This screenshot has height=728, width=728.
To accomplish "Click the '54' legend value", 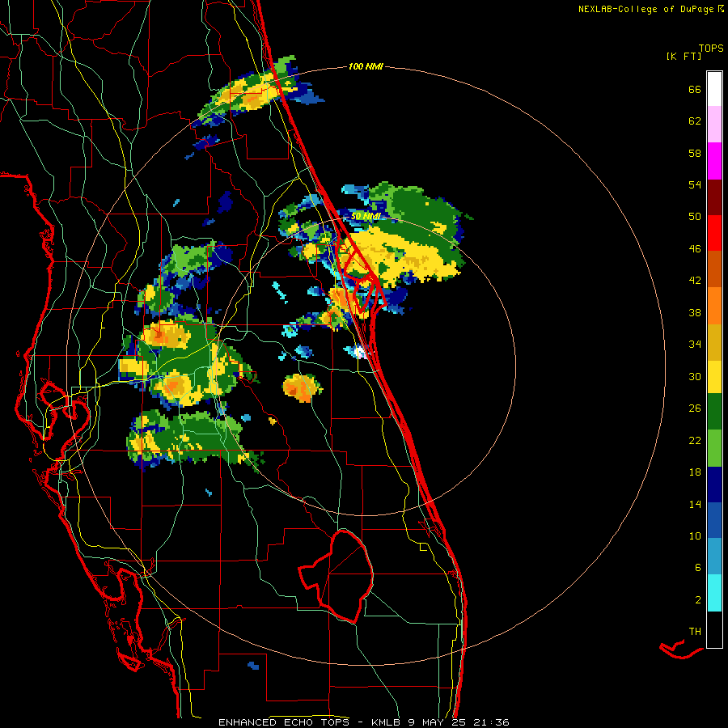I will 695,184.
